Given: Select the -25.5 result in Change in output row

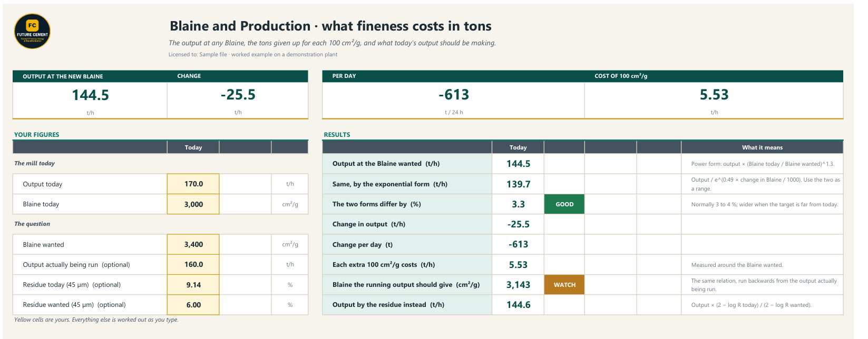Looking at the screenshot, I should coord(518,224).
